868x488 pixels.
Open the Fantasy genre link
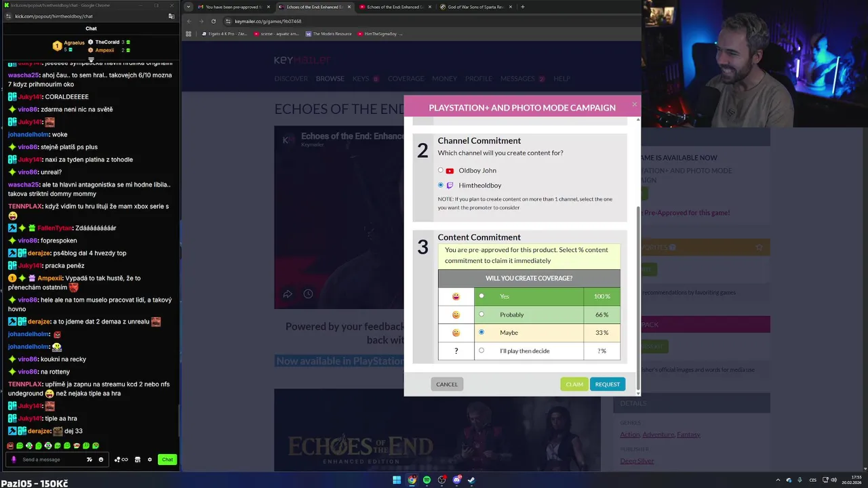coord(688,434)
